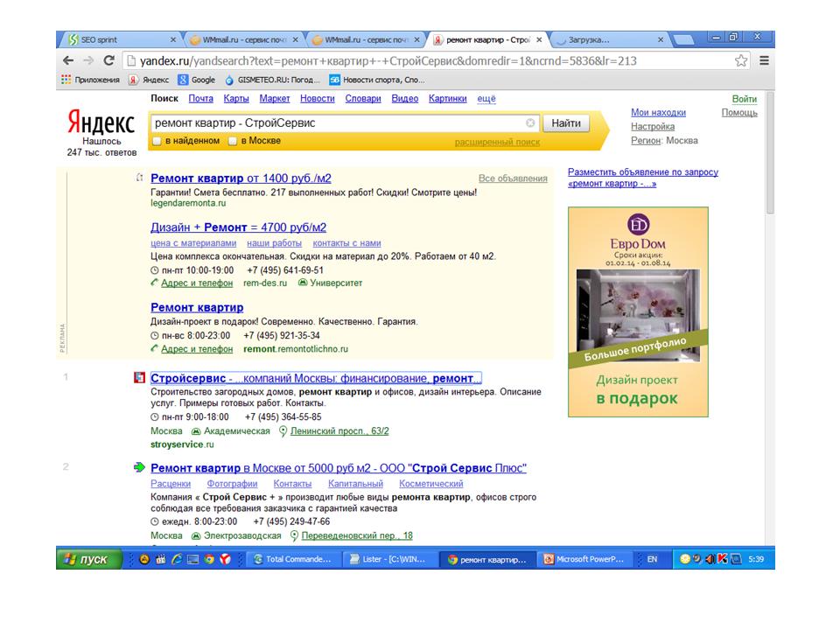Launch Chrome from the quick launch bar
The image size is (840, 630).
point(209,559)
